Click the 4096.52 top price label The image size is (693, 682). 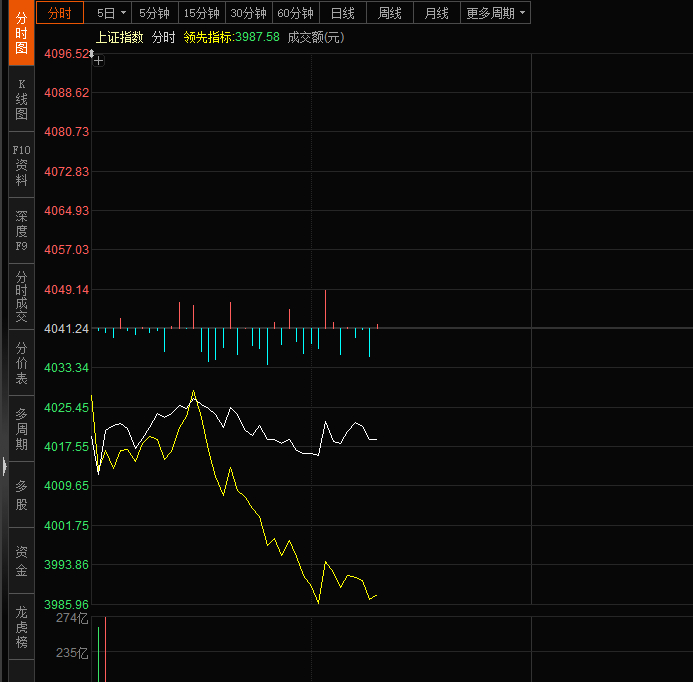click(66, 54)
